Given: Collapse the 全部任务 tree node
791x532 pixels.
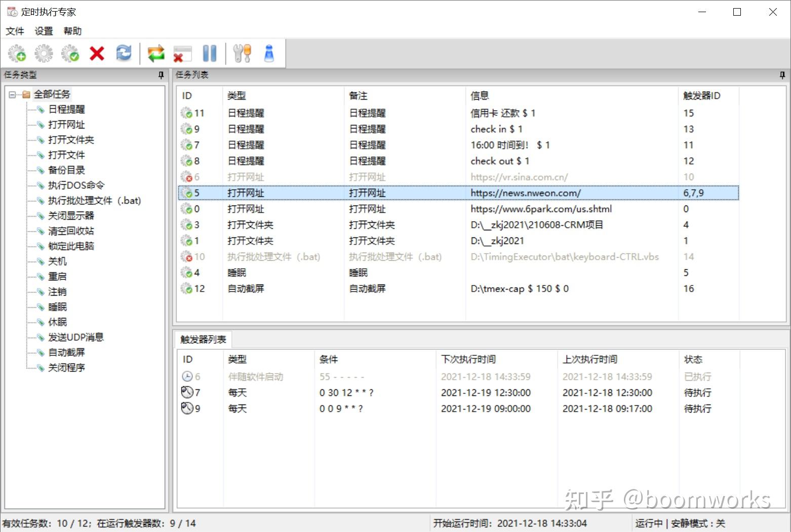Looking at the screenshot, I should (12, 94).
